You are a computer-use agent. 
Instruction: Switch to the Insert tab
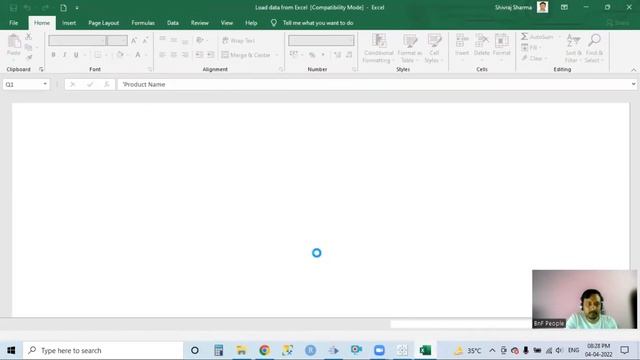pyautogui.click(x=69, y=23)
